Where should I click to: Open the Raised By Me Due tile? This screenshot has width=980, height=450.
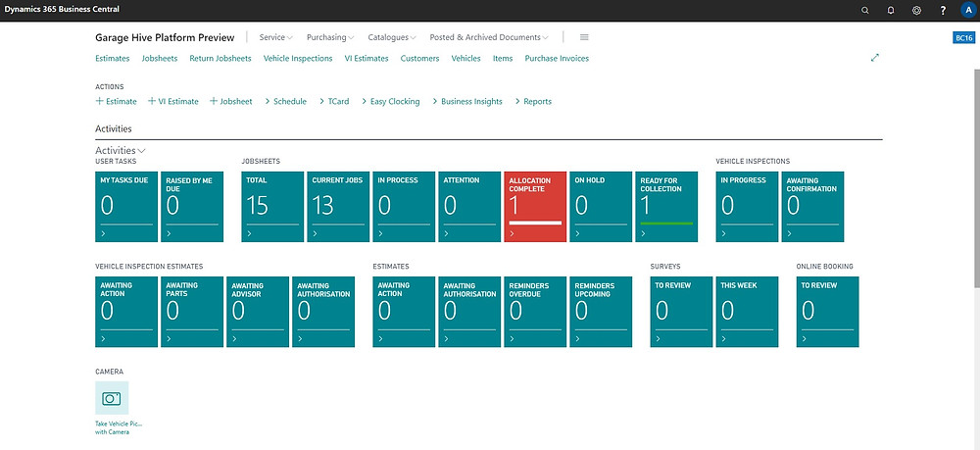192,206
